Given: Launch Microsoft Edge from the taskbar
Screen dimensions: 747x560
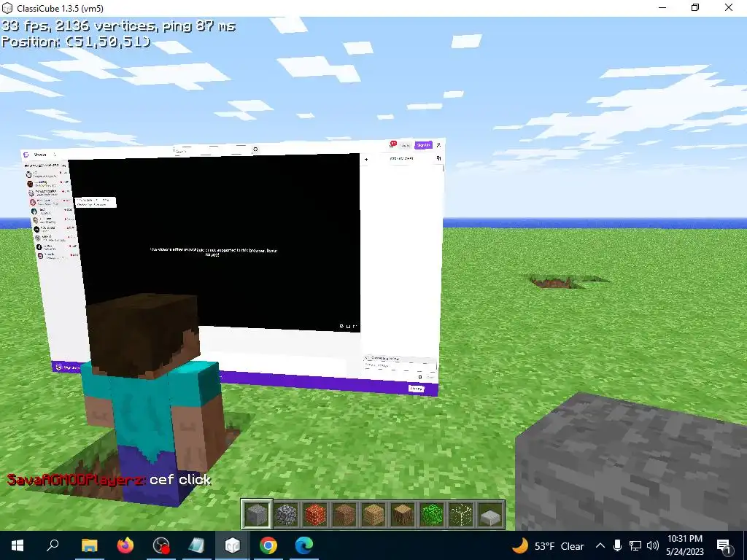Looking at the screenshot, I should pyautogui.click(x=304, y=545).
